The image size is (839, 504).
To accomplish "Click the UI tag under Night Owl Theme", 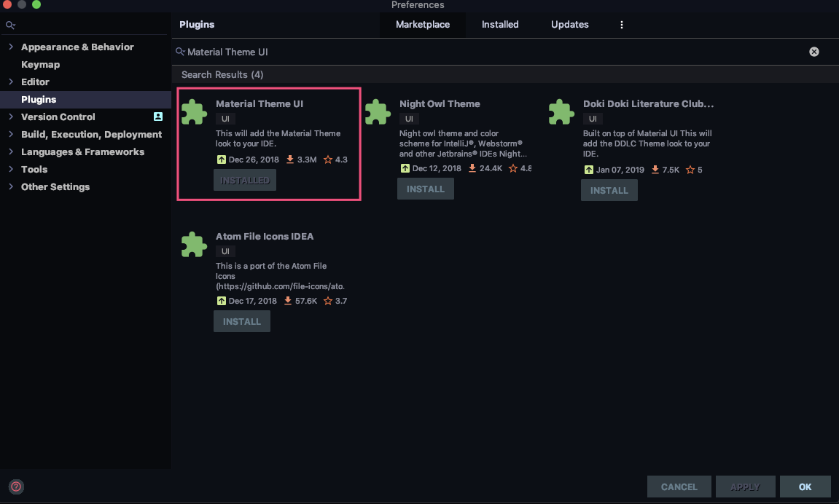I will (x=409, y=119).
